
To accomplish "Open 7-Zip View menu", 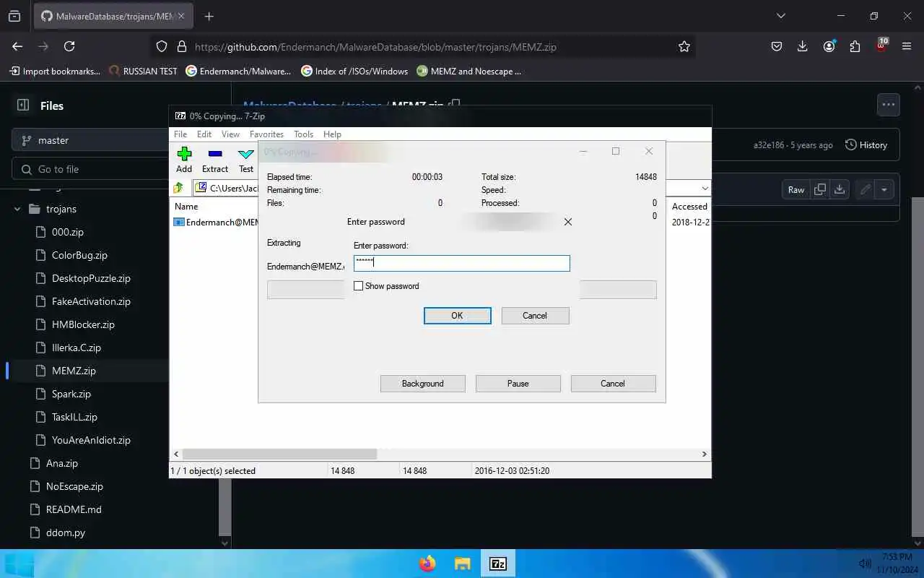I will (x=230, y=134).
